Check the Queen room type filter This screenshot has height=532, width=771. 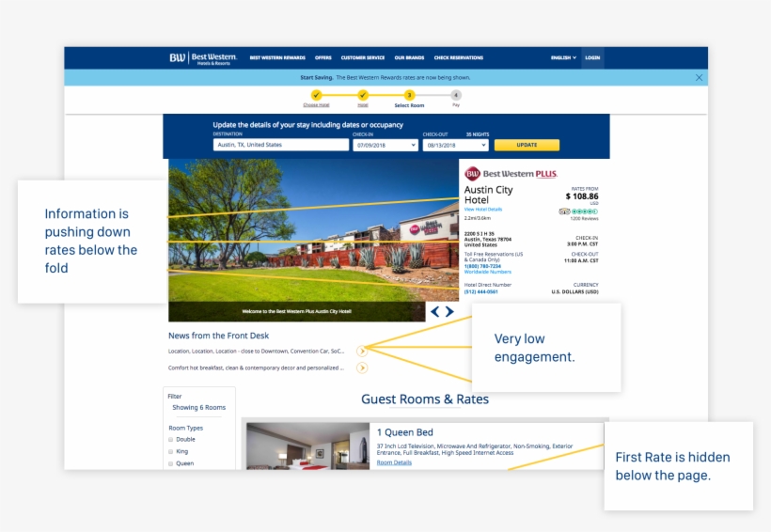pos(170,463)
